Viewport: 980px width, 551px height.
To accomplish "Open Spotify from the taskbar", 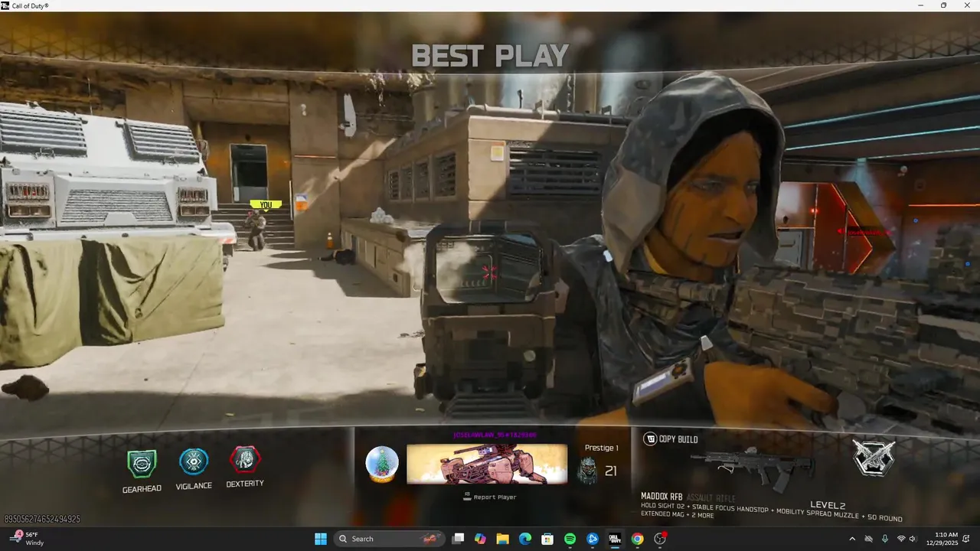I will pyautogui.click(x=570, y=539).
